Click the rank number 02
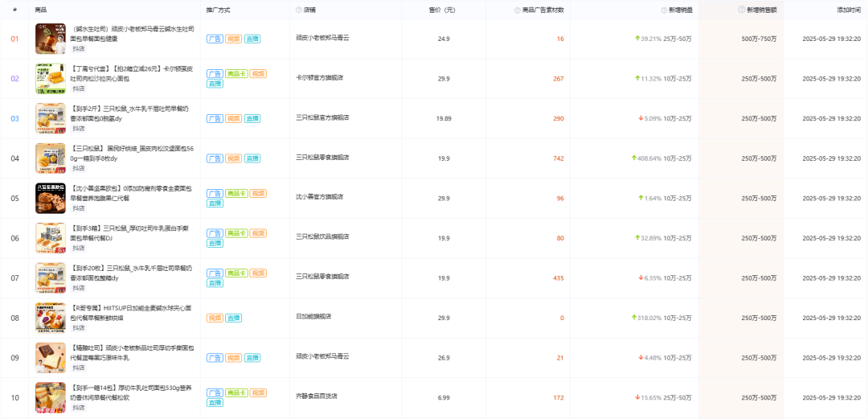Viewport: 868px width, 419px height. tap(15, 79)
